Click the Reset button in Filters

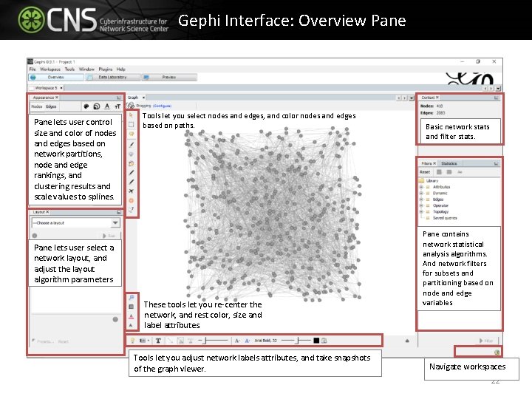[x=425, y=172]
